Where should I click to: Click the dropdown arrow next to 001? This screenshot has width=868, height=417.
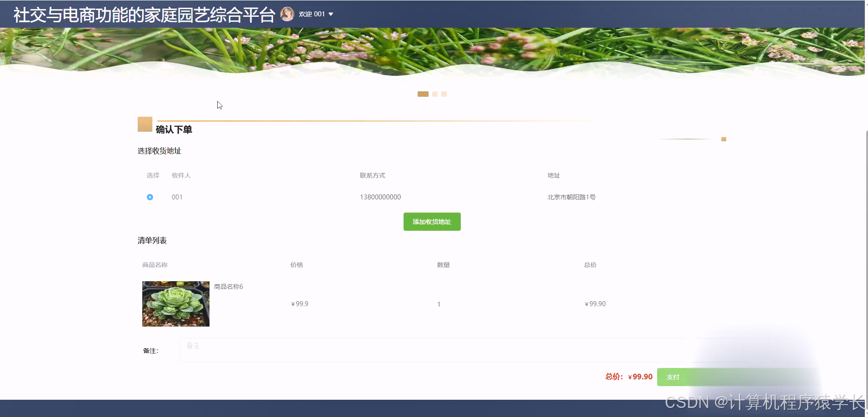coord(331,14)
